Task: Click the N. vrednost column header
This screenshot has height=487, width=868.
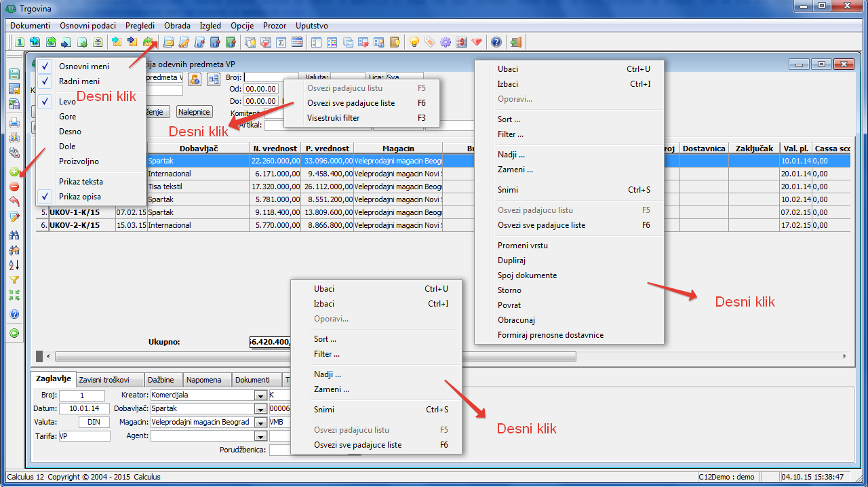Action: pyautogui.click(x=275, y=149)
